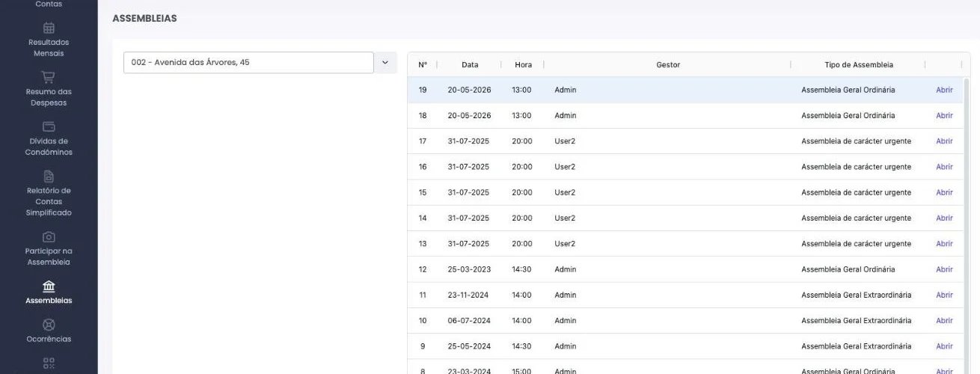
Task: Select date 25-05-2024 in row 9
Action: (x=469, y=346)
